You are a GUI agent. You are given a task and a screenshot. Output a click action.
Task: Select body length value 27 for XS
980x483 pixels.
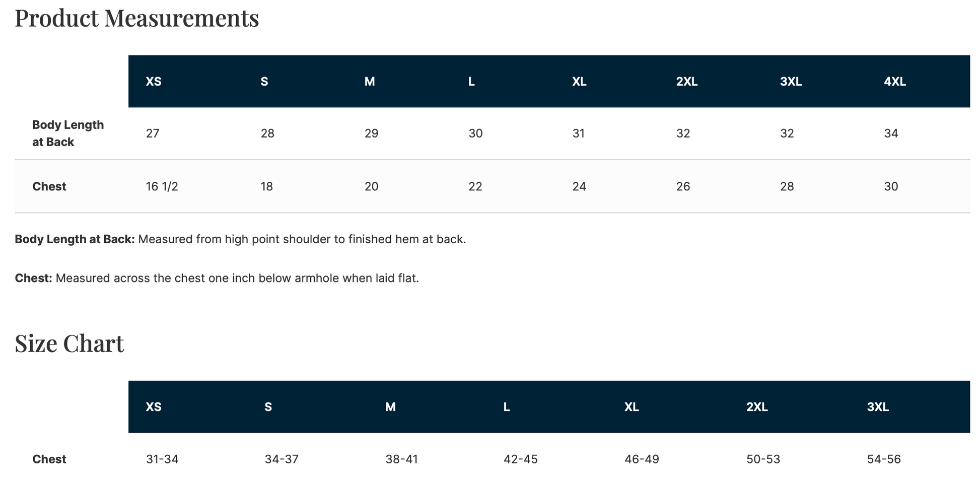pos(153,133)
